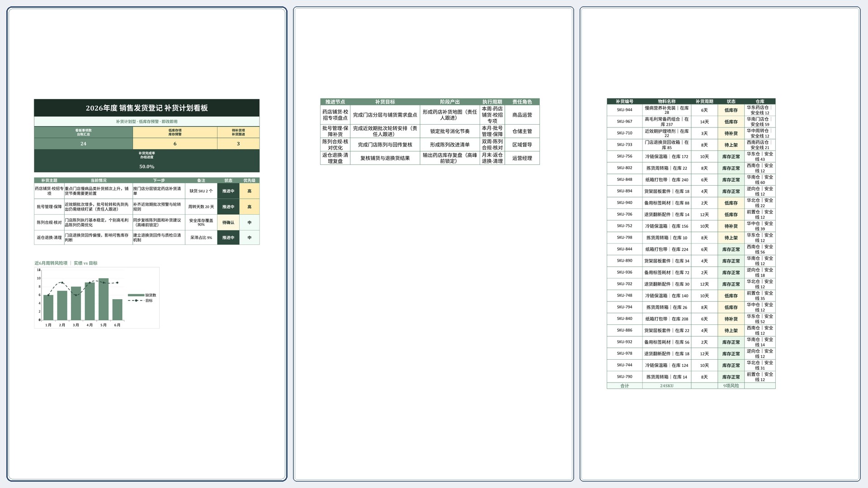Click the 缺货数 legend entry
This screenshot has width=868, height=488.
(142, 295)
